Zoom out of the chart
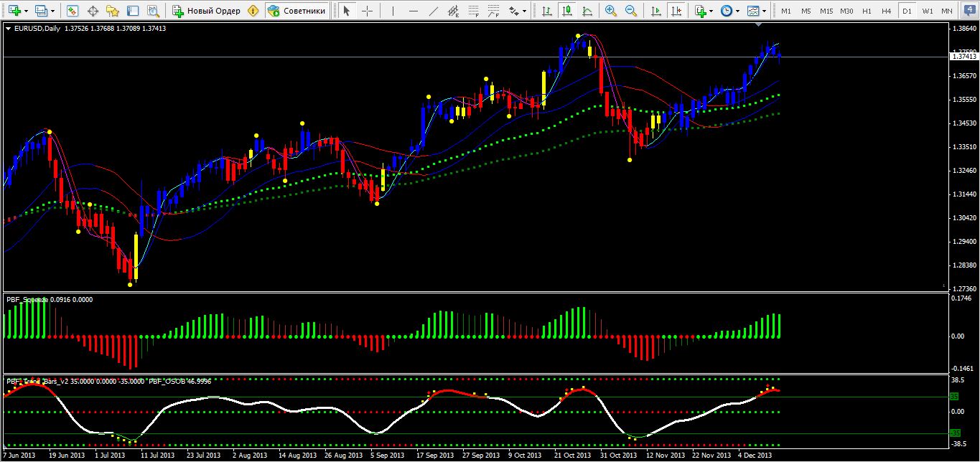The height and width of the screenshot is (462, 980). (x=630, y=11)
